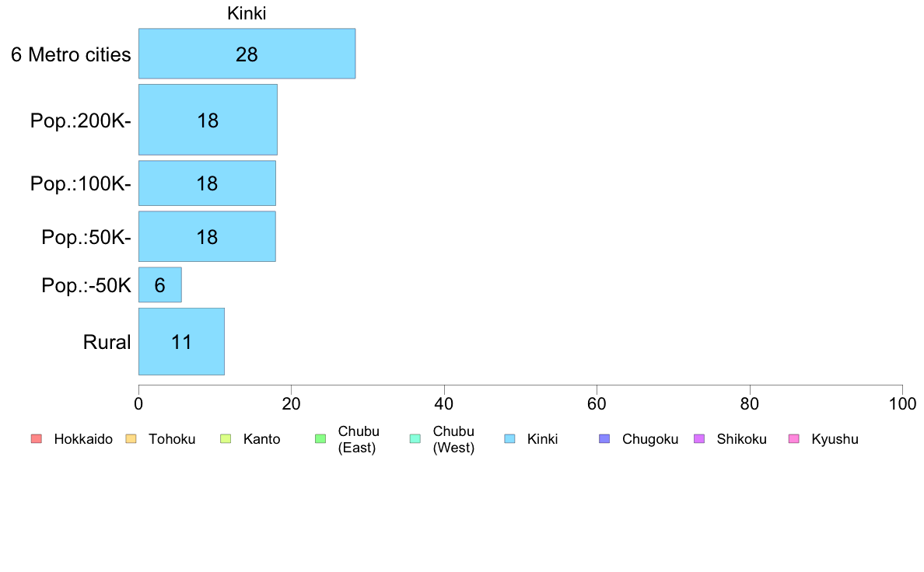Select the Pop.:200K- bar
Viewport: 924px width, 572px height.
pyautogui.click(x=208, y=120)
